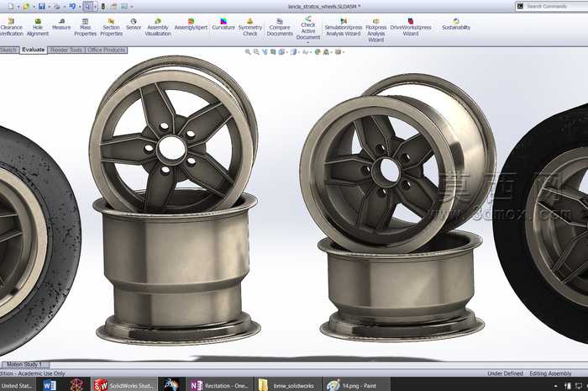588x391 pixels.
Task: Expand Check Active Document dropdown arrow
Action: coord(308,42)
